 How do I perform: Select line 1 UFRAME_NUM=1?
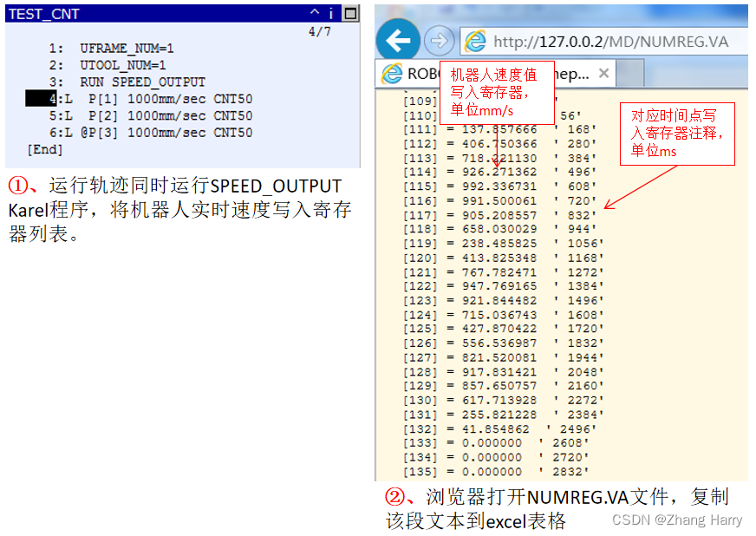pyautogui.click(x=111, y=49)
